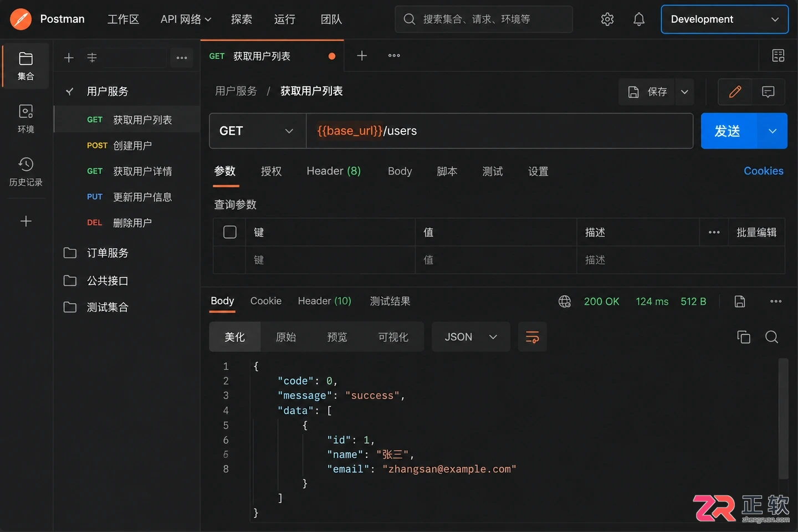The height and width of the screenshot is (532, 798).
Task: Click the Postman logo icon
Action: pos(21,19)
